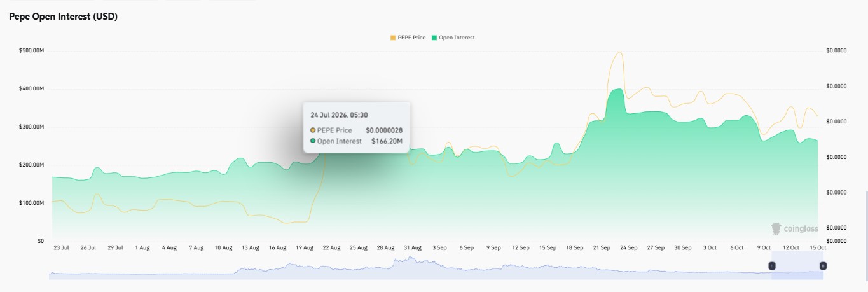
Task: Grab the right handle of range slider
Action: (823, 266)
